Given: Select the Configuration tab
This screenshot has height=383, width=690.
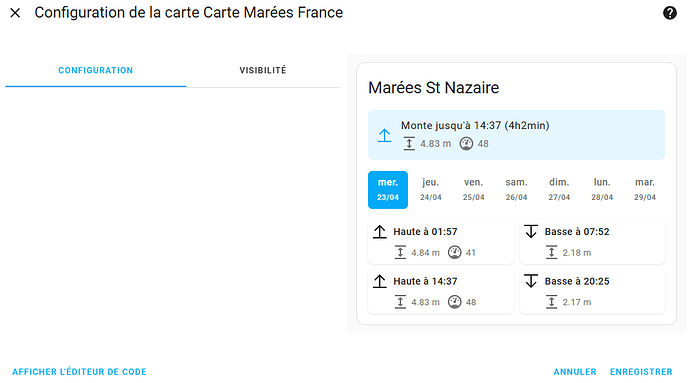Looking at the screenshot, I should click(95, 70).
